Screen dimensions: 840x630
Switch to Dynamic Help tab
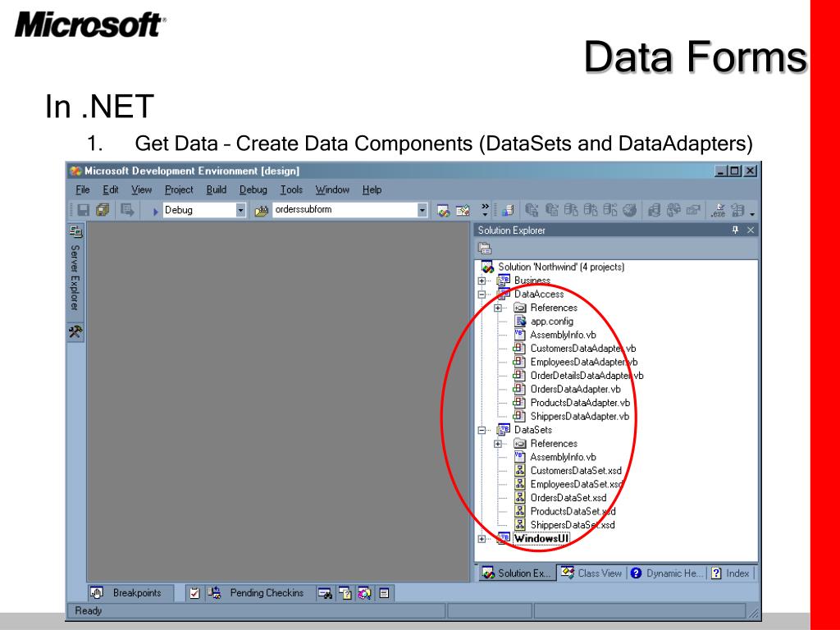coord(666,573)
